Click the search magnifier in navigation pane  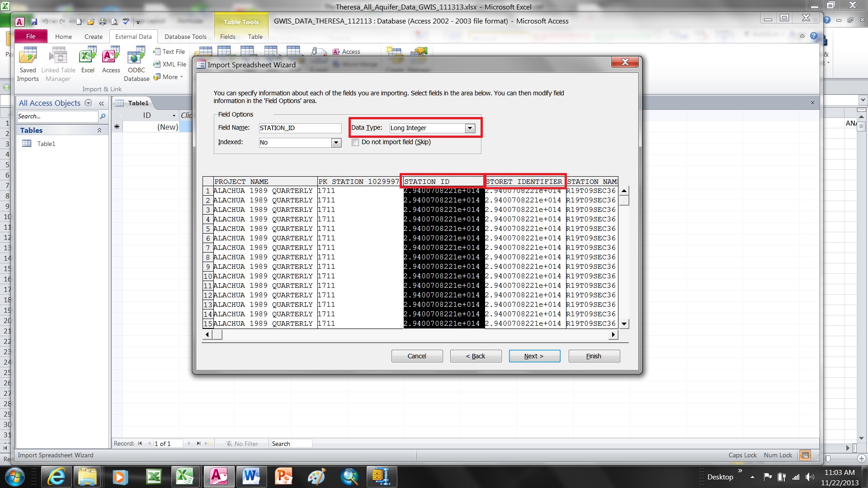coord(103,117)
